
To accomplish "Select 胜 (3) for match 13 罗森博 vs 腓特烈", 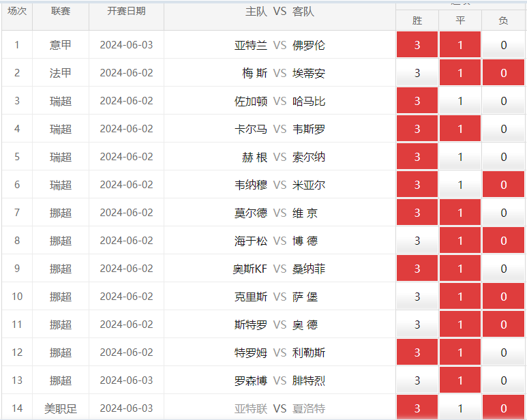I will point(417,380).
